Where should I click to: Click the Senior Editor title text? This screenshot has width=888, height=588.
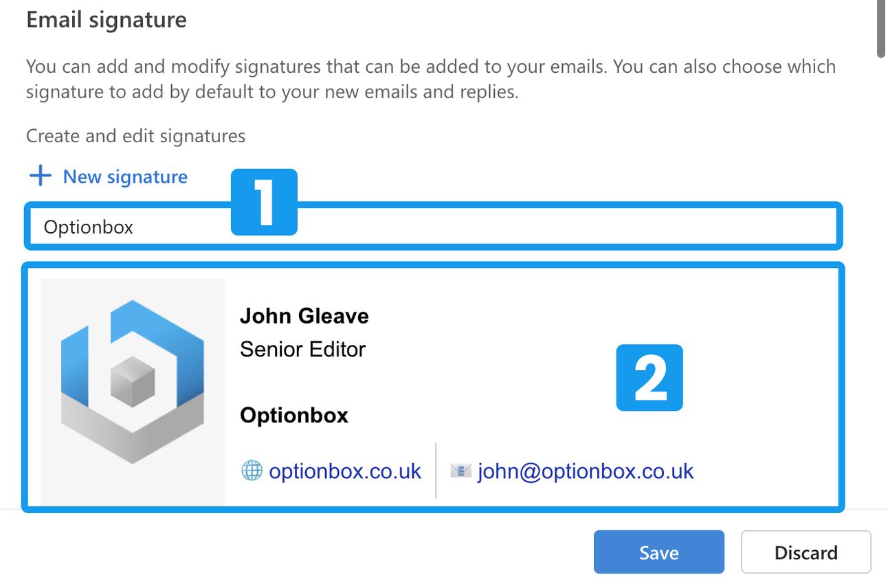(302, 350)
